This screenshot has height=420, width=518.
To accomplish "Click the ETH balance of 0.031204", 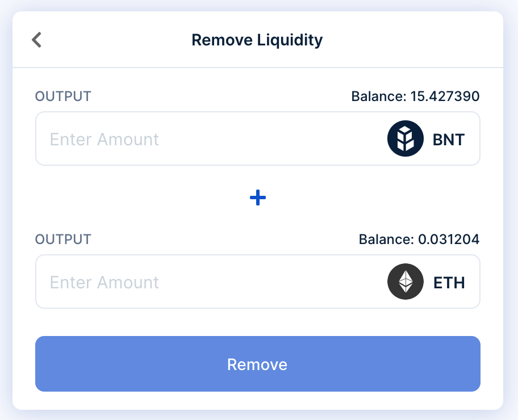I will [x=419, y=239].
